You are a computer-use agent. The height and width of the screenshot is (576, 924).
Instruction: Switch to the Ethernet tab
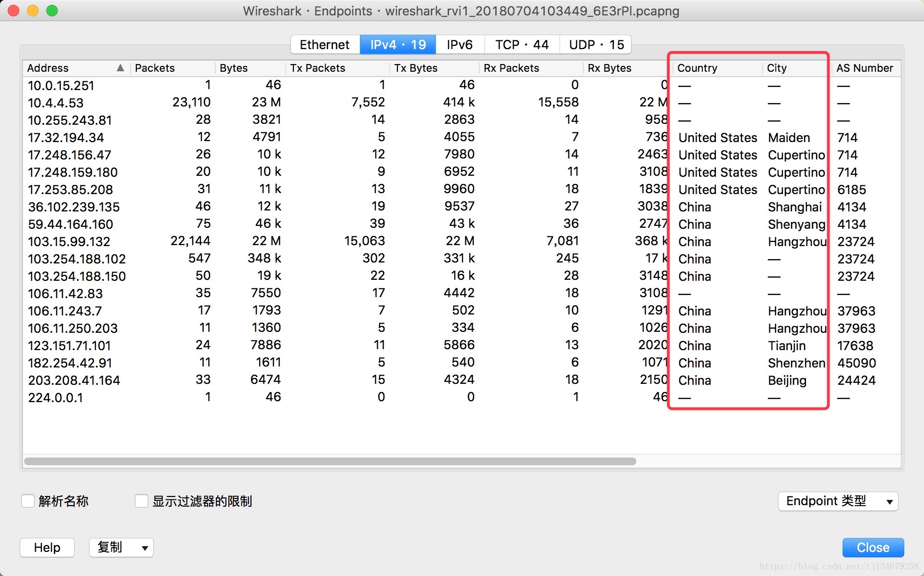pos(325,45)
